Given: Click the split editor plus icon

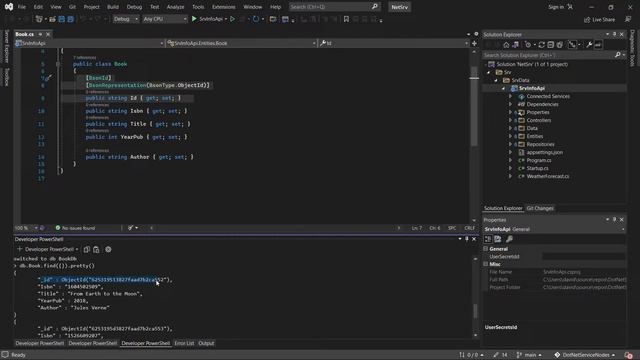Looking at the screenshot, I should pyautogui.click(x=474, y=43).
